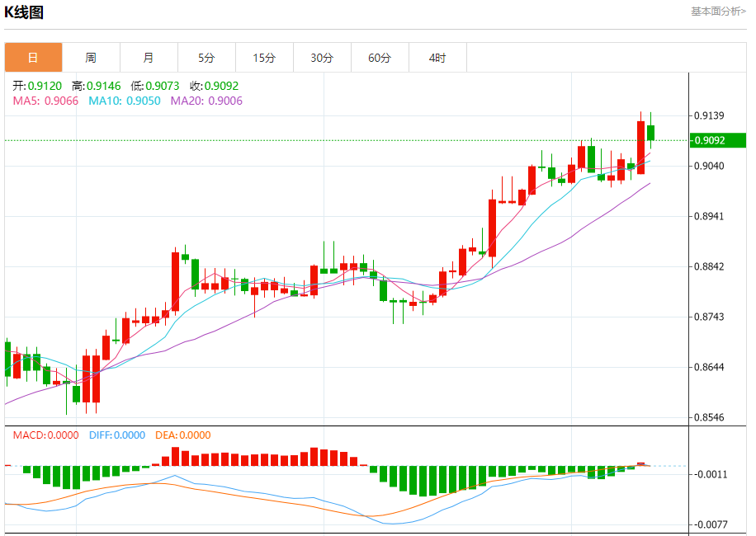Click the 0.8842 price axis label

coord(709,267)
